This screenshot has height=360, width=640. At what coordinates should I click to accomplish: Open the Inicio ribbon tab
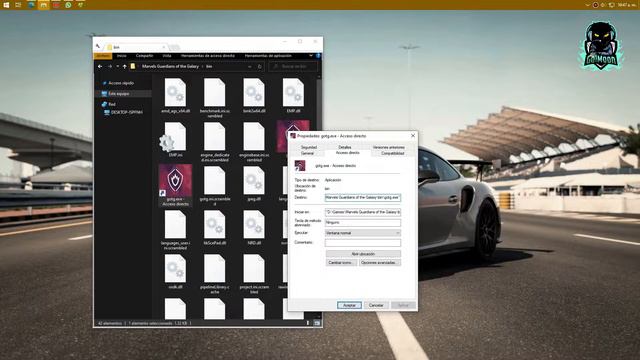pyautogui.click(x=122, y=56)
